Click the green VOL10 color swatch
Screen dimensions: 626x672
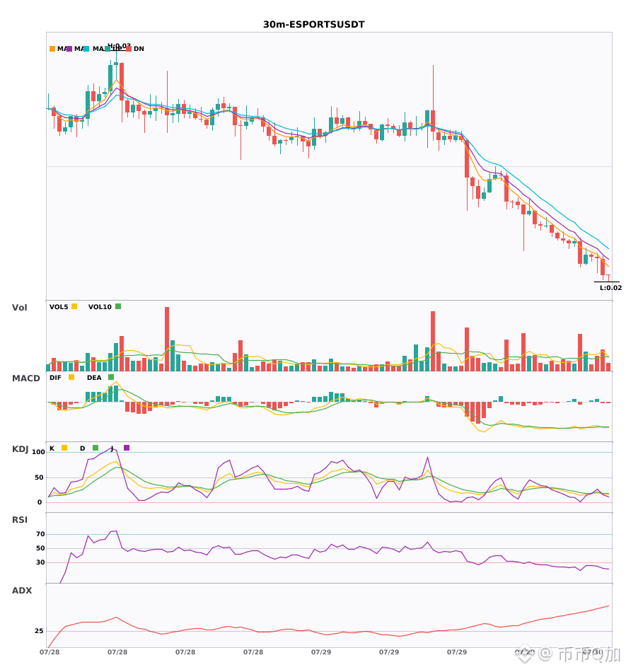pos(118,306)
